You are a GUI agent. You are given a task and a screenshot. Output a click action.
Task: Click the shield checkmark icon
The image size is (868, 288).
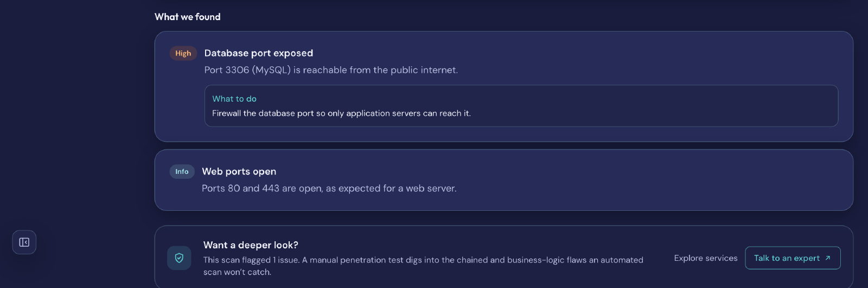(x=179, y=258)
